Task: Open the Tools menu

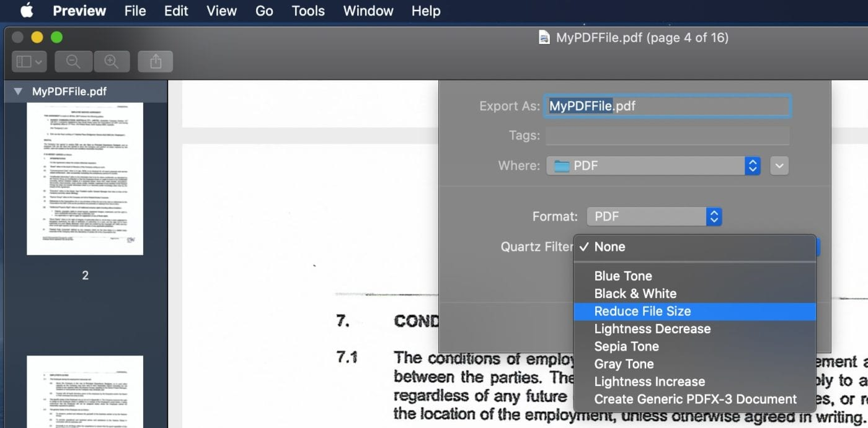Action: 308,10
